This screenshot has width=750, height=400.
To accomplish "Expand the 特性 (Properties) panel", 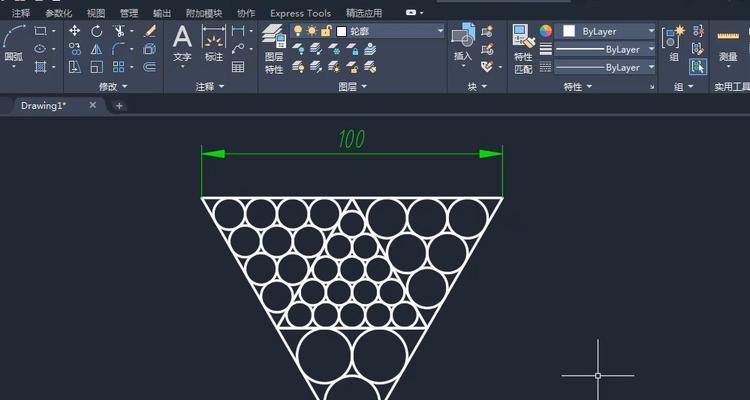I will coord(578,87).
